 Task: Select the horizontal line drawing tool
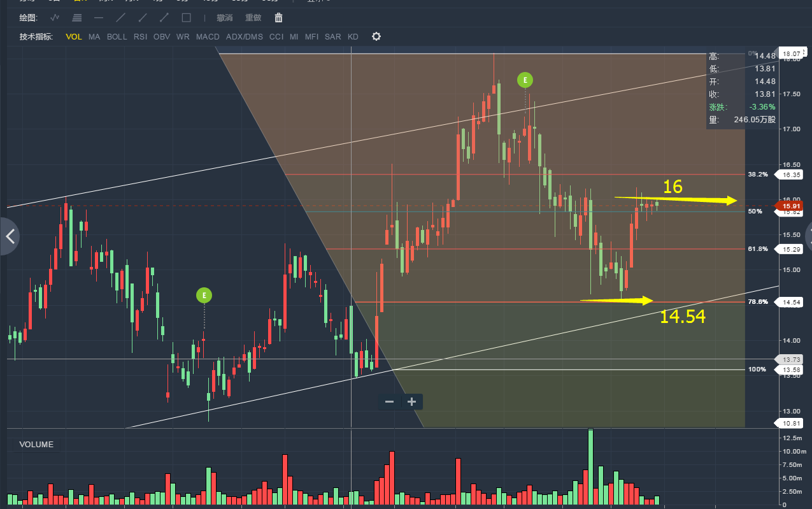99,18
